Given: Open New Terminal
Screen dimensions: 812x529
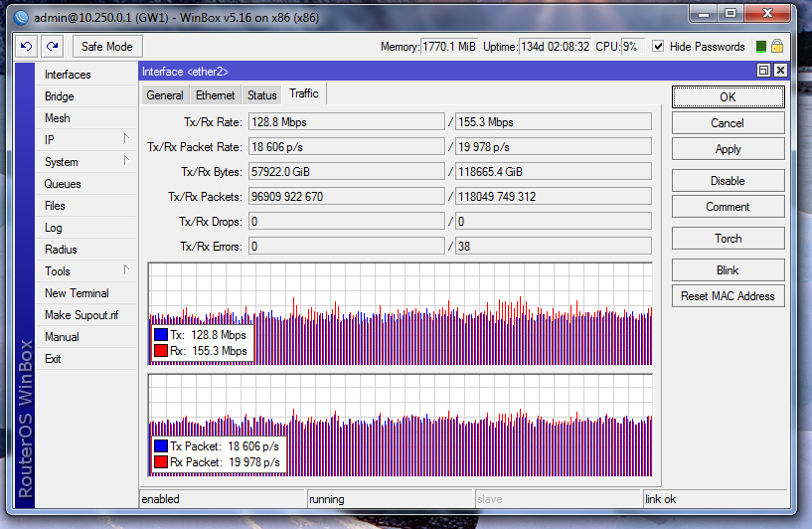Looking at the screenshot, I should point(85,293).
